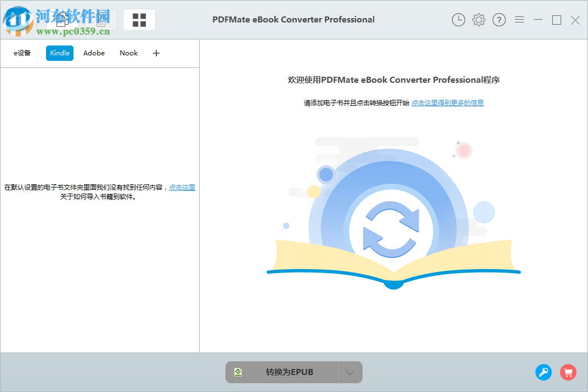Select the Nook tab

click(128, 53)
